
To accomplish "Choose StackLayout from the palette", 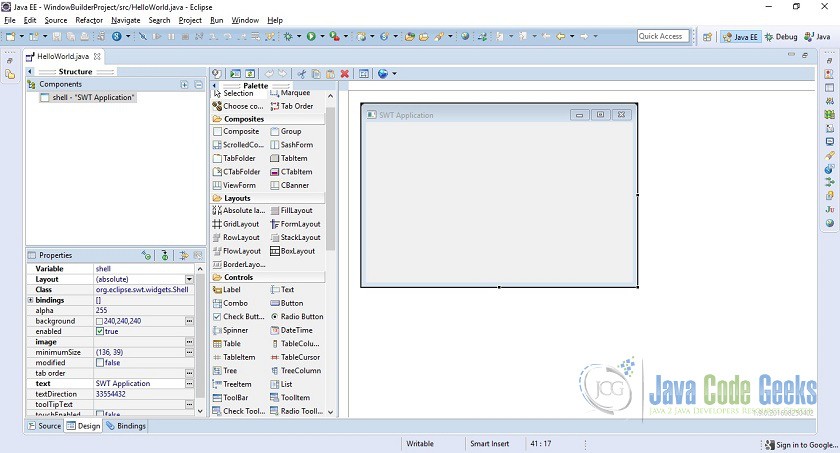I will 295,238.
